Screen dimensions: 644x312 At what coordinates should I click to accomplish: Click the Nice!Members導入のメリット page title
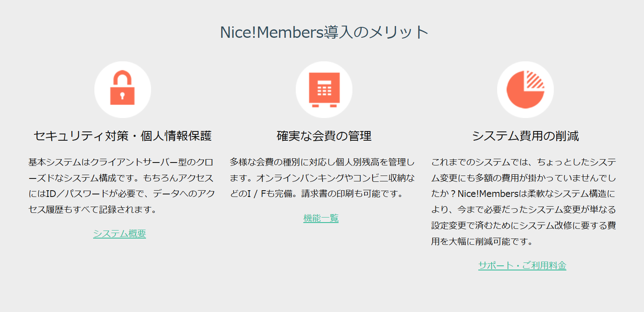pyautogui.click(x=324, y=32)
